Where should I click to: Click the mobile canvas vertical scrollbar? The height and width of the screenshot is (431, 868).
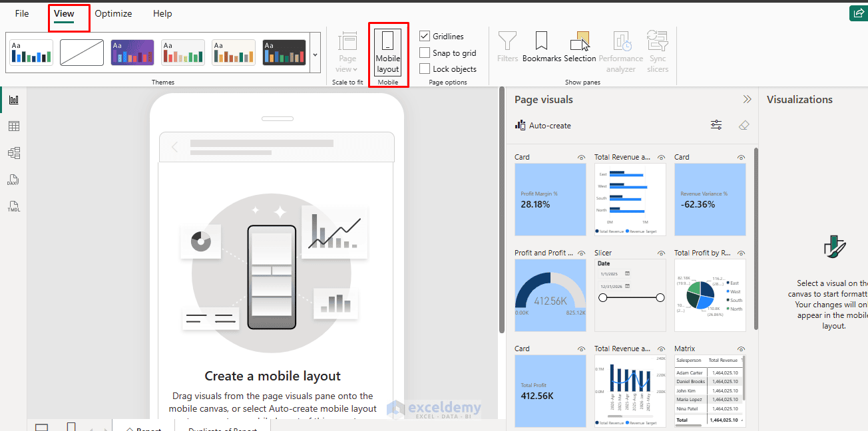(x=503, y=212)
